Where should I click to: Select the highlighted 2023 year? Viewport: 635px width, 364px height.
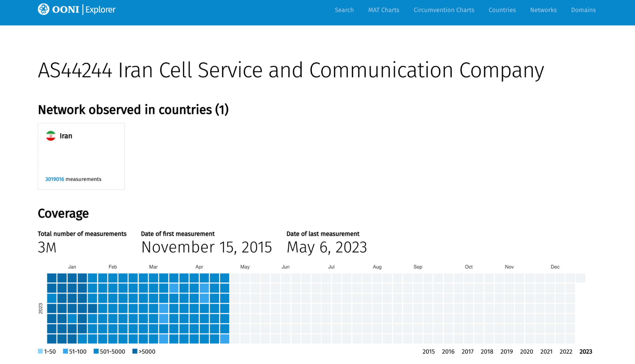[585, 352]
